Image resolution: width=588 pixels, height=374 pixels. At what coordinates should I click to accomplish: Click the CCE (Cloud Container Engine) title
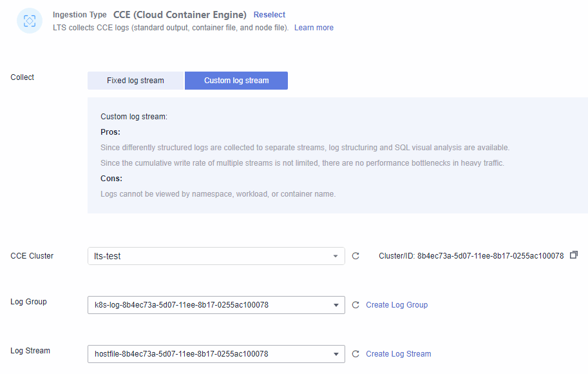point(180,15)
